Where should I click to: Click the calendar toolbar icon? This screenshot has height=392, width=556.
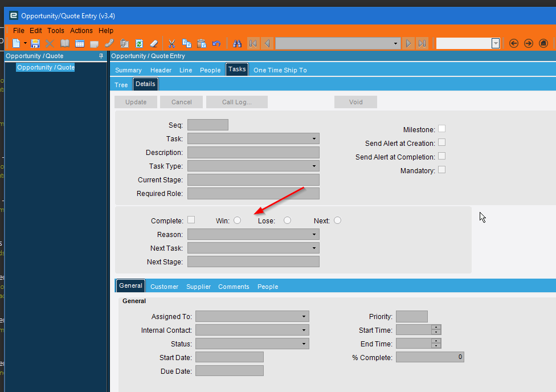coord(79,43)
